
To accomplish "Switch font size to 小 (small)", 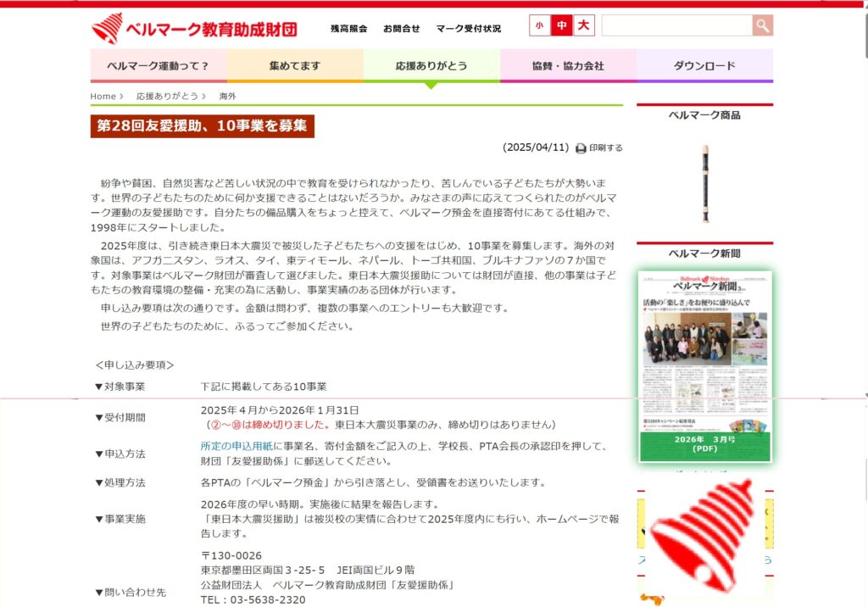I will coord(539,26).
